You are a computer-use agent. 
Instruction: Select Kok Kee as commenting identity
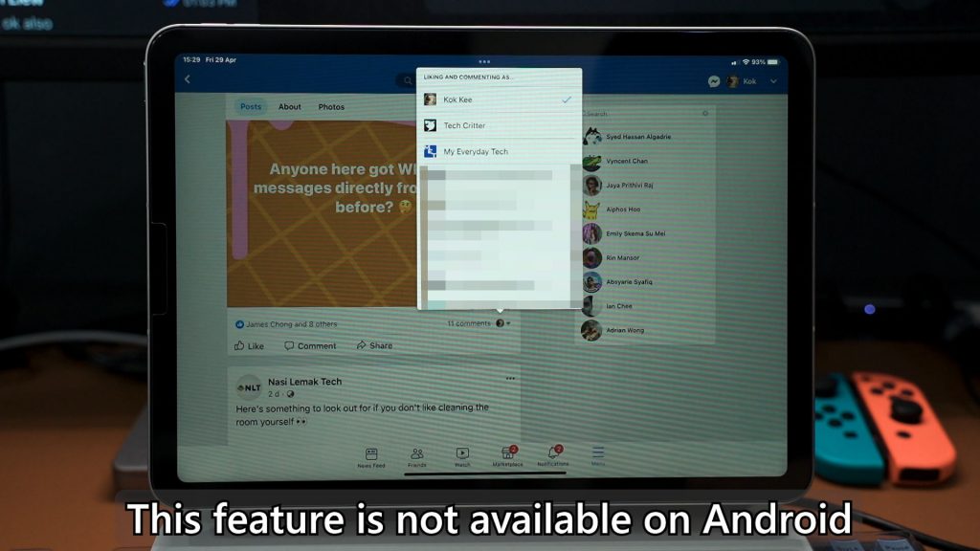tap(499, 99)
